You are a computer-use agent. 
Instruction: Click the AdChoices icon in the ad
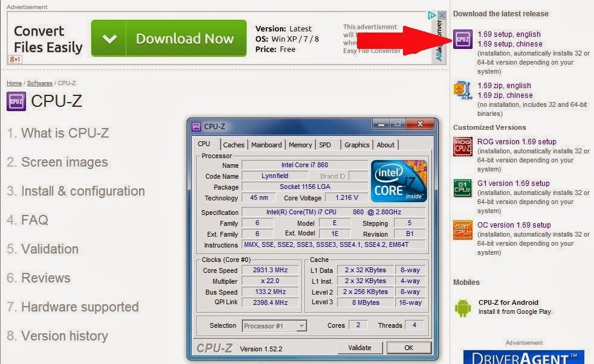(x=431, y=15)
